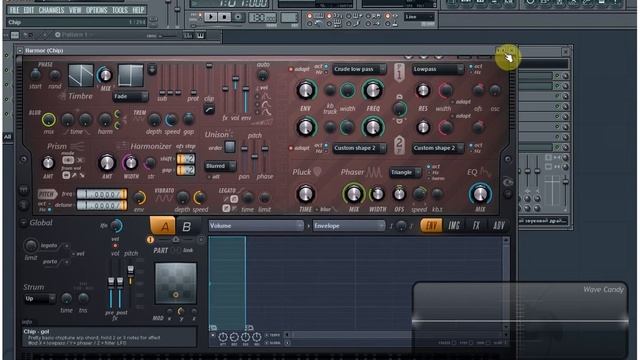640x360 pixels.
Task: Switch to the ADV editor tab
Action: [499, 226]
